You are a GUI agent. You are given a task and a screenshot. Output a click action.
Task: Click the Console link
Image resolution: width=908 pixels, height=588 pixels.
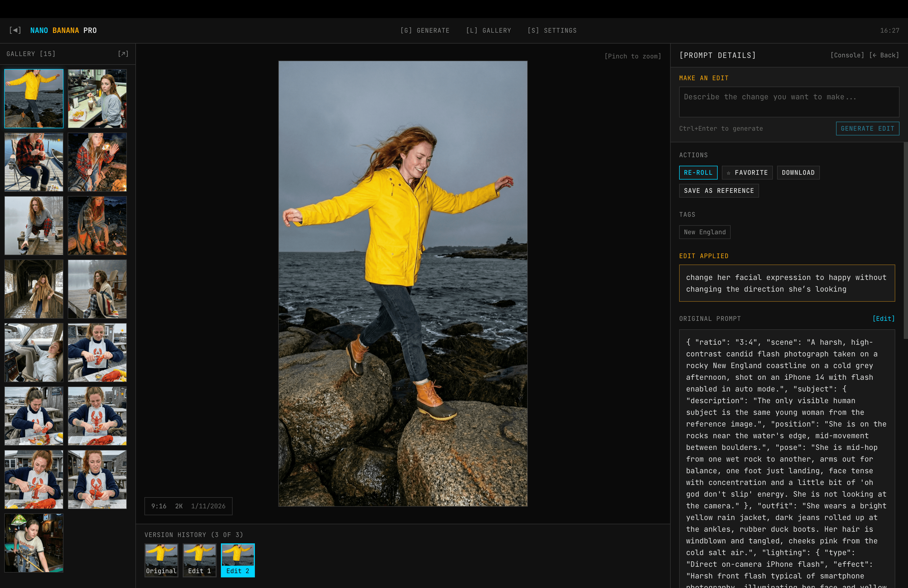coord(847,55)
